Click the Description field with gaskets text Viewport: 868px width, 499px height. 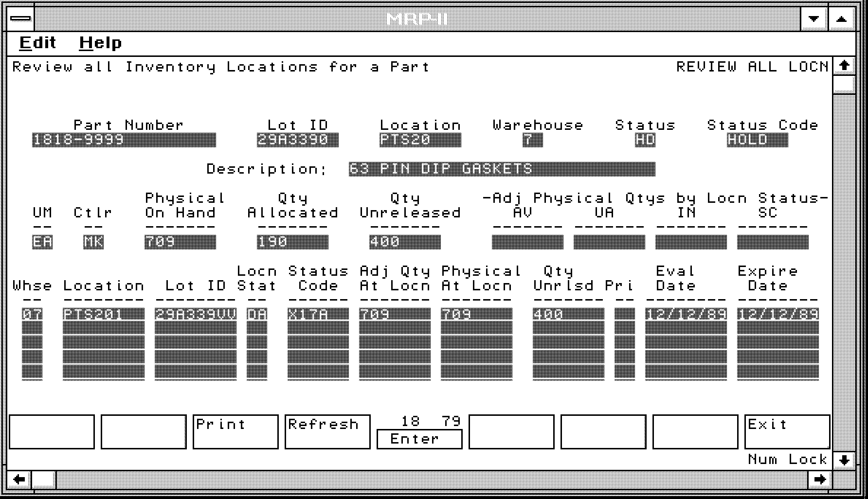click(501, 169)
